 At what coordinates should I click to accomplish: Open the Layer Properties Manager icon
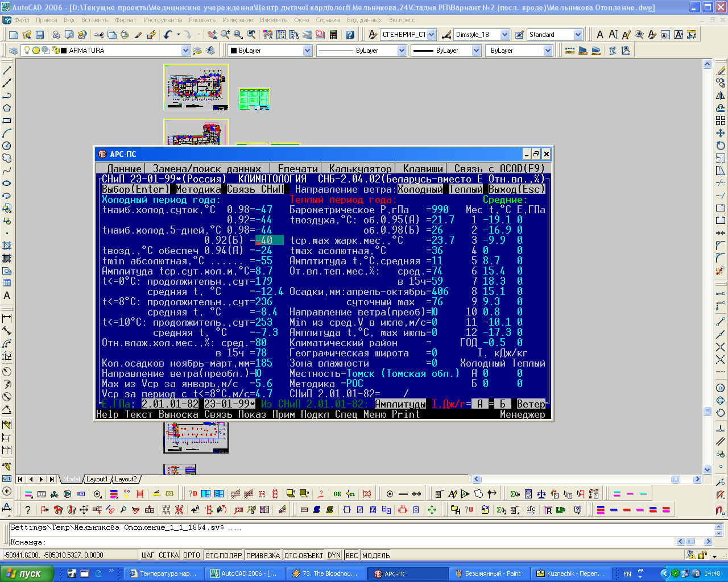(14, 51)
